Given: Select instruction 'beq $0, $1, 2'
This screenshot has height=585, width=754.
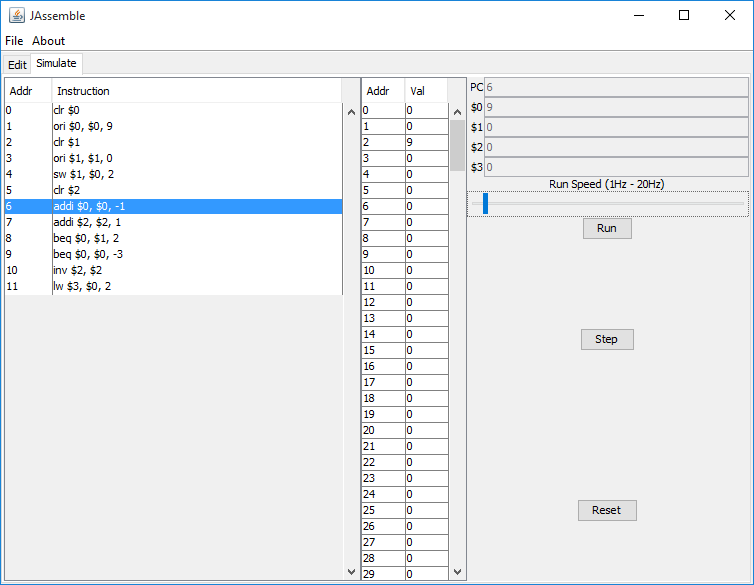Looking at the screenshot, I should coord(173,238).
